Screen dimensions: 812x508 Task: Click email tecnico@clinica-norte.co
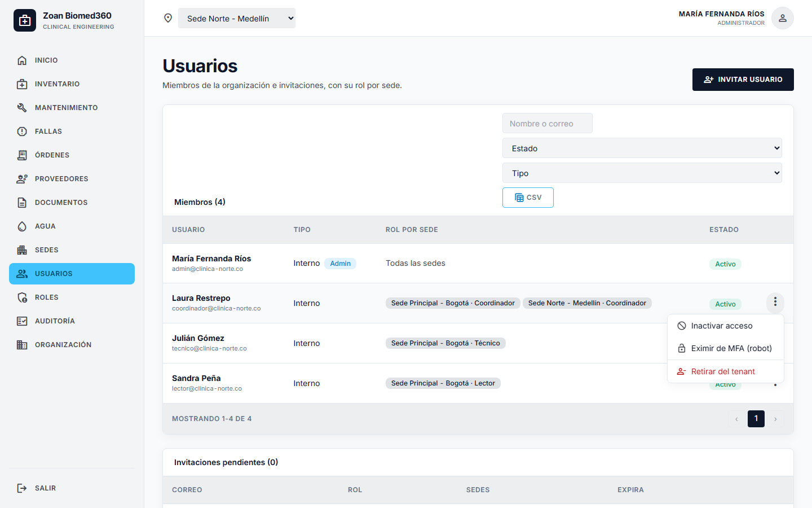coord(209,348)
